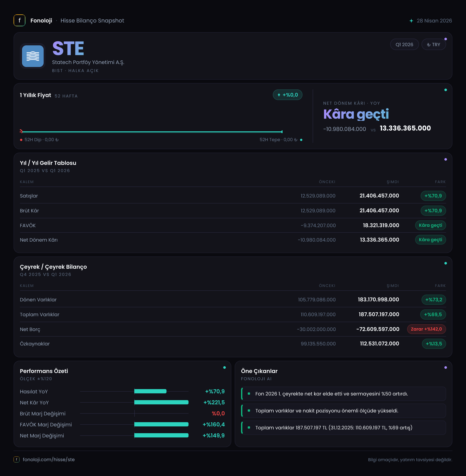Viewport: 466px width, 476px height.
Task: Click the 52H Tepe · 0,00 ₺ label
Action: (x=278, y=140)
